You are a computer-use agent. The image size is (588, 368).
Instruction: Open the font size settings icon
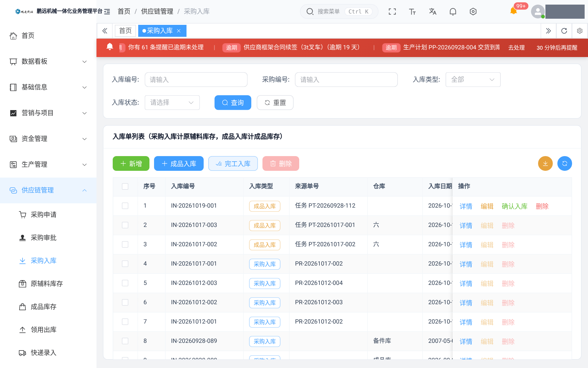coord(413,12)
